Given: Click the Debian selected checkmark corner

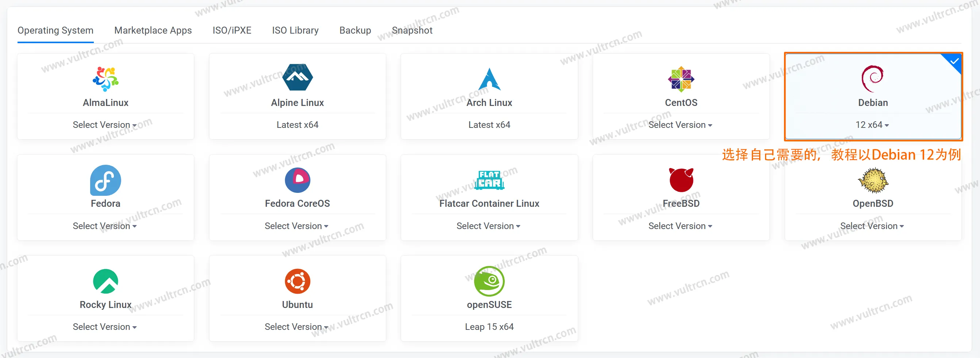Looking at the screenshot, I should click(x=954, y=61).
